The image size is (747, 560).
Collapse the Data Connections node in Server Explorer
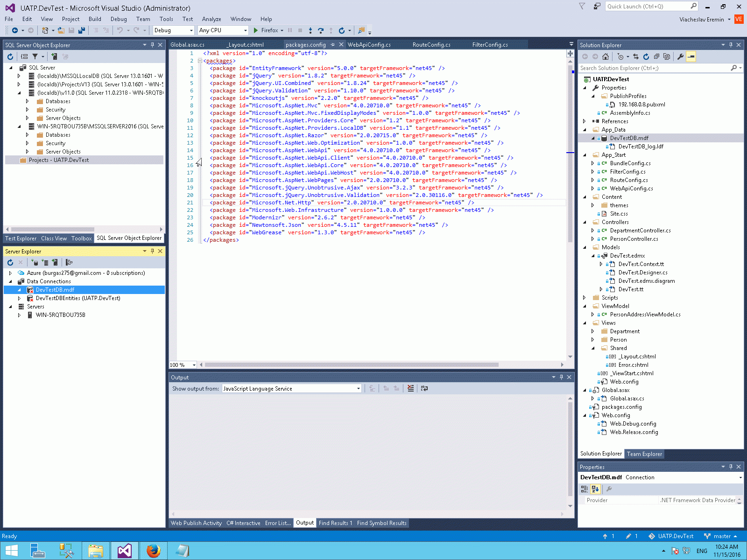coord(10,281)
